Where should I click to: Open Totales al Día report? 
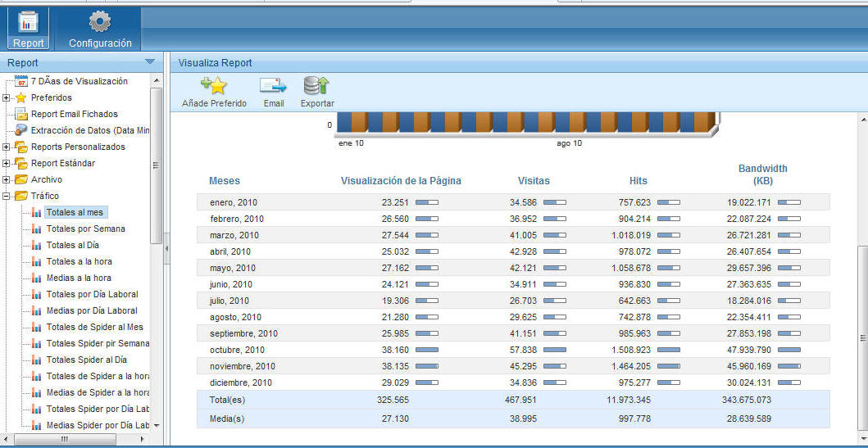click(73, 245)
